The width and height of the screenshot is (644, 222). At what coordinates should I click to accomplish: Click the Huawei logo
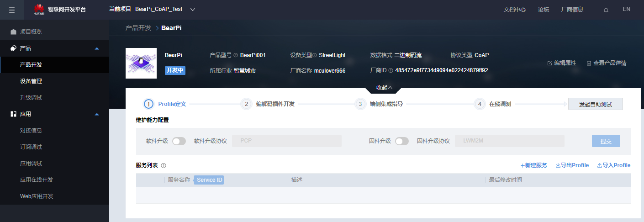[x=39, y=9]
